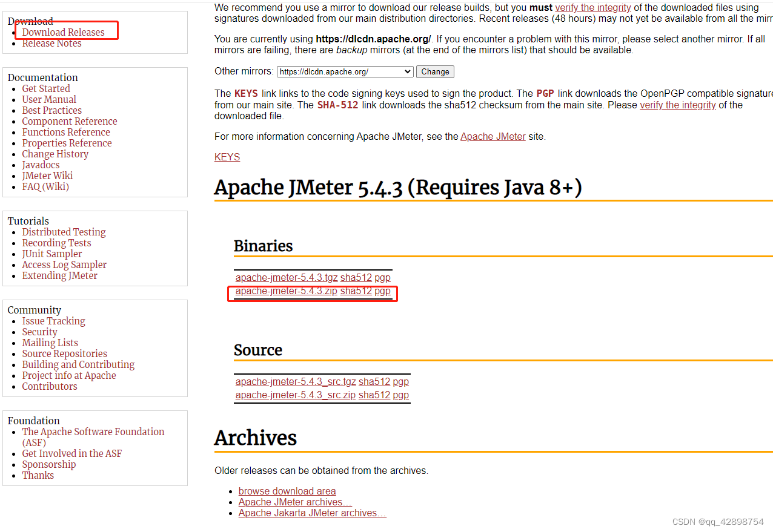Open Access Log Sampler tutorial

click(x=64, y=264)
